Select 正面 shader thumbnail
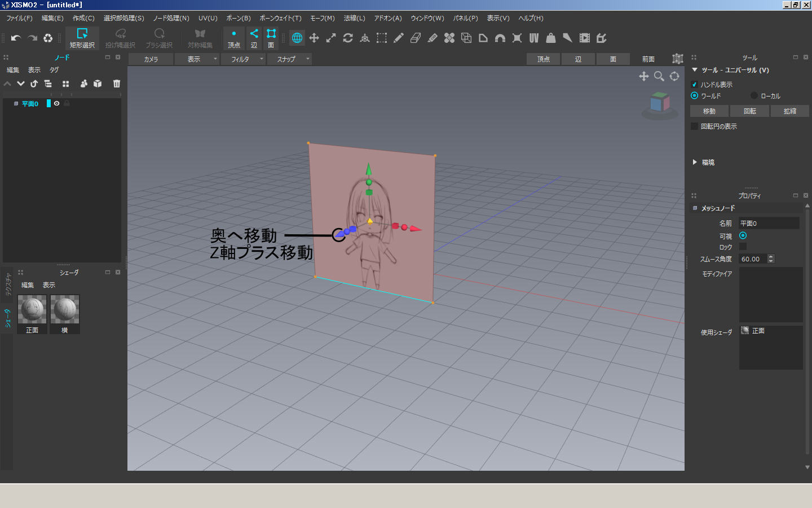Screen dimensions: 812x508 [32, 314]
